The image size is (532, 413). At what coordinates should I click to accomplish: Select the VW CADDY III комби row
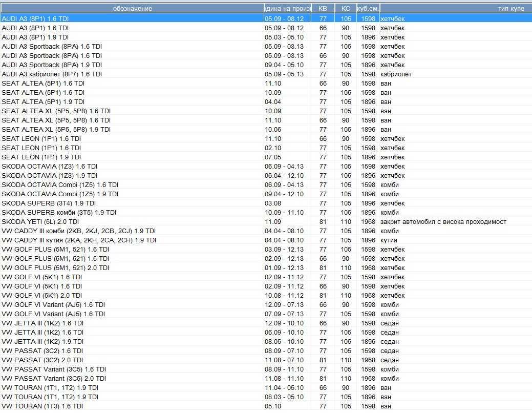(266, 231)
